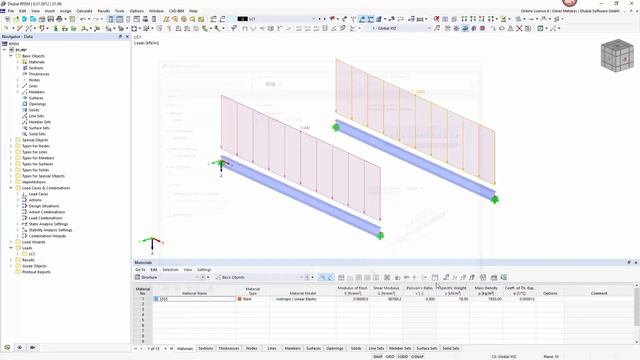Click the icon right of Global XYZ dropdown
This screenshot has width=640, height=360.
tap(437, 29)
